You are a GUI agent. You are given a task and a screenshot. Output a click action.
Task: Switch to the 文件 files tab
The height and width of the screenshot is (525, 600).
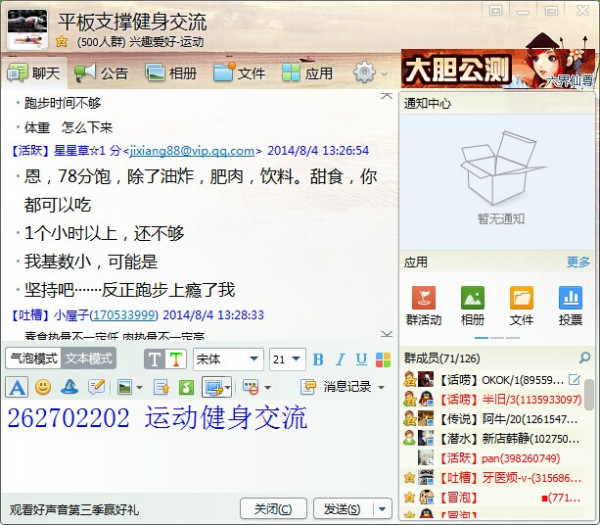(239, 73)
